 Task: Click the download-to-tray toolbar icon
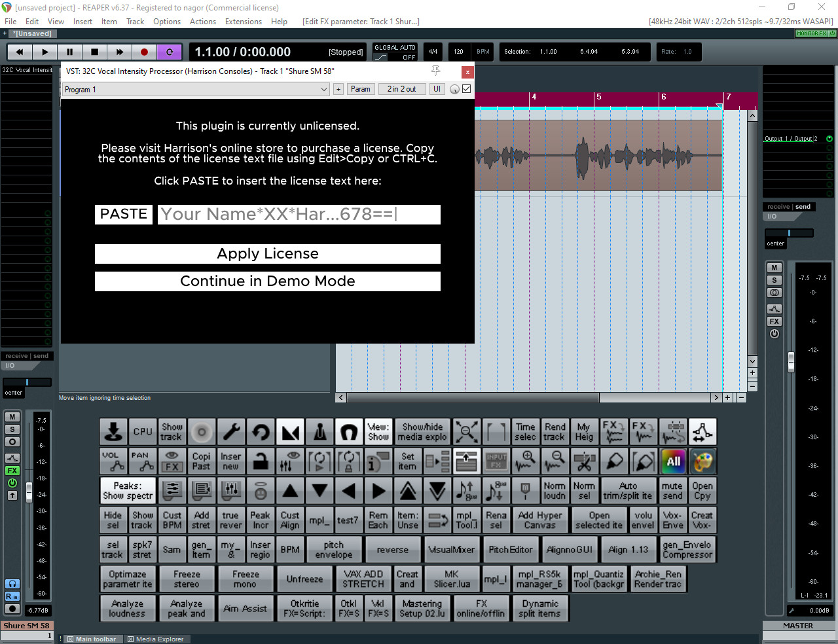[x=113, y=432]
